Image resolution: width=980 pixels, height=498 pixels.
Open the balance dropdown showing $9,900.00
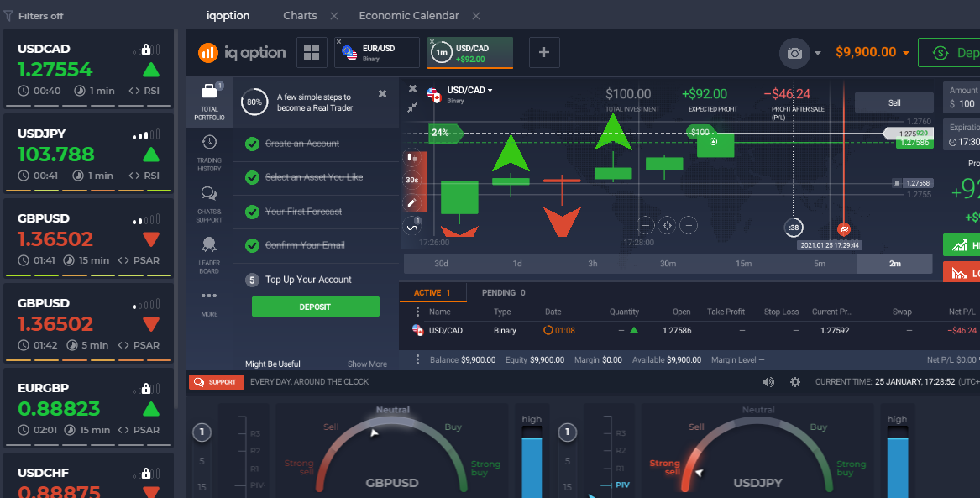[871, 51]
